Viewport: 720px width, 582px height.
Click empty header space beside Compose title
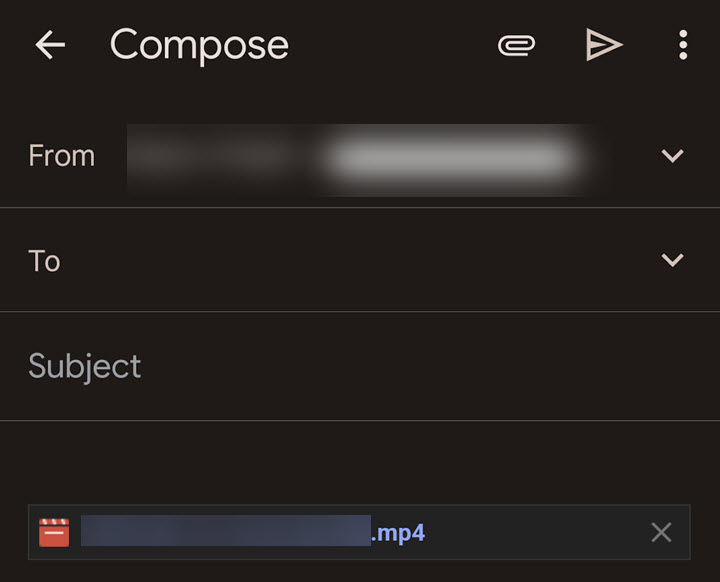pyautogui.click(x=390, y=45)
